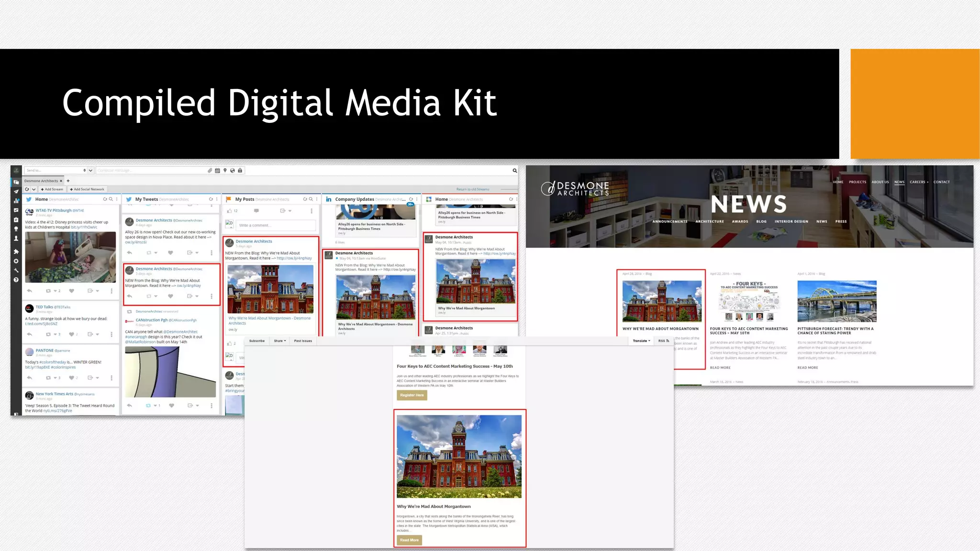Open the Translate dropdown in newsletter bar
This screenshot has width=980, height=551.
coord(641,341)
